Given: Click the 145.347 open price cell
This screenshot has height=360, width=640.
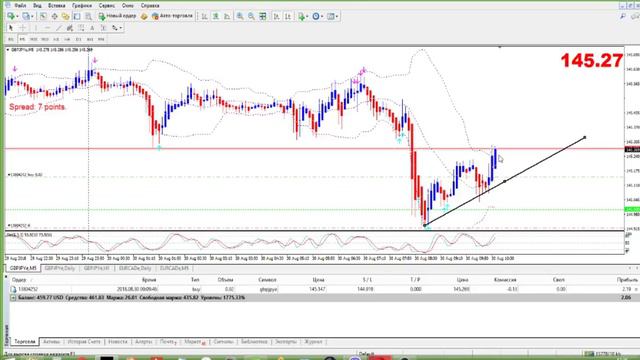Looking at the screenshot, I should tap(317, 289).
